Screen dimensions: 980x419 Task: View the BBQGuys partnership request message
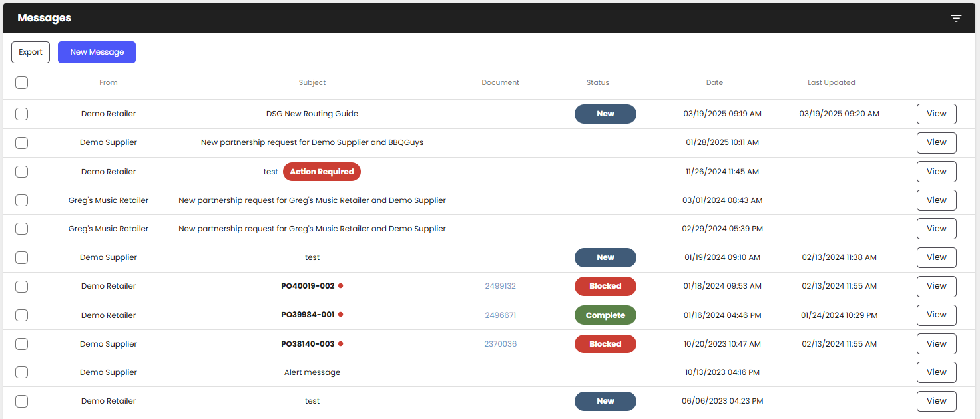point(936,142)
